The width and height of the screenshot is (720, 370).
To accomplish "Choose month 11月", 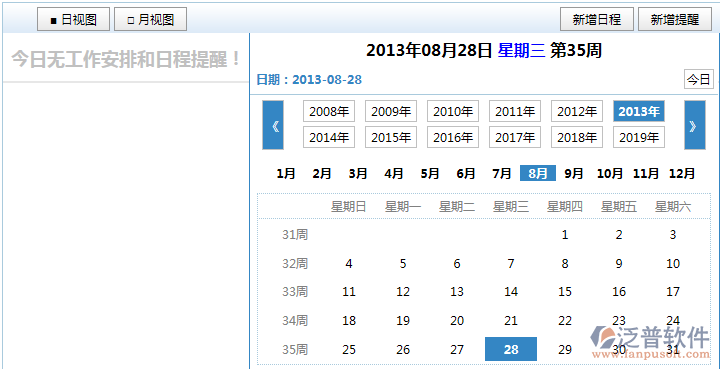I will (646, 174).
